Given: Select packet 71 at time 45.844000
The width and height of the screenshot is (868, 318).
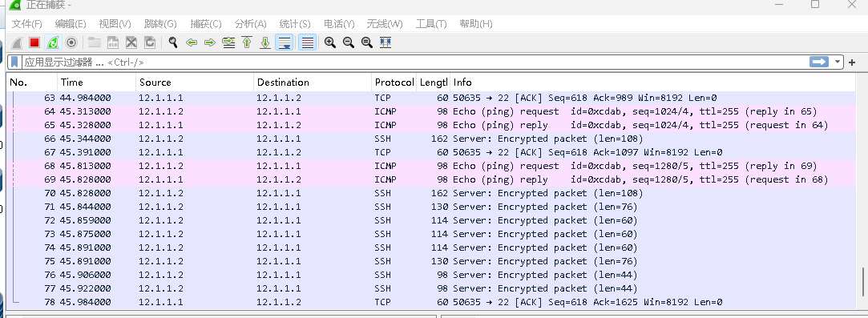Looking at the screenshot, I should pos(432,207).
